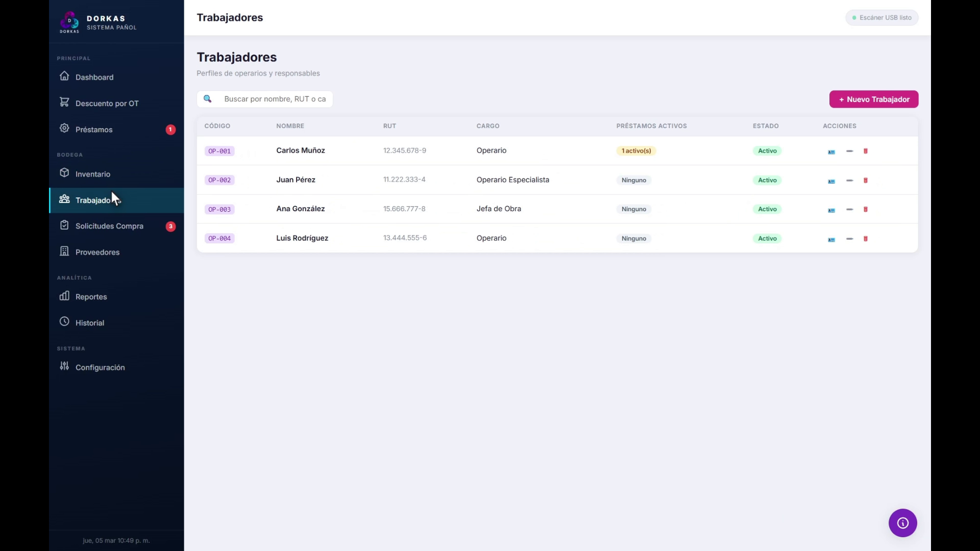Open Solicitudes Compra page
The width and height of the screenshot is (980, 551).
[x=109, y=226]
